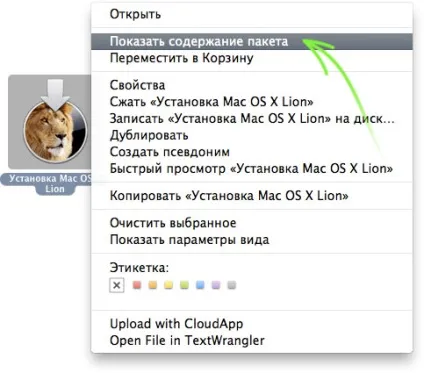Image resolution: width=424 pixels, height=373 pixels.
Task: Apply the orange label color
Action: click(153, 285)
